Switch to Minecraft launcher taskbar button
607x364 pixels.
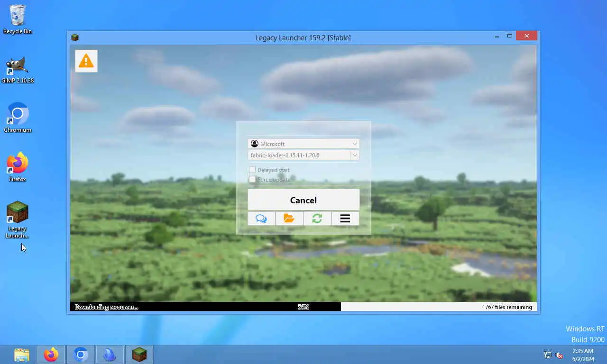(139, 355)
